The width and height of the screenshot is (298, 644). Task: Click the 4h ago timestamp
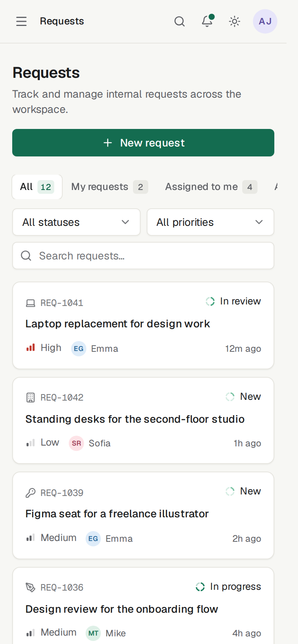(247, 633)
